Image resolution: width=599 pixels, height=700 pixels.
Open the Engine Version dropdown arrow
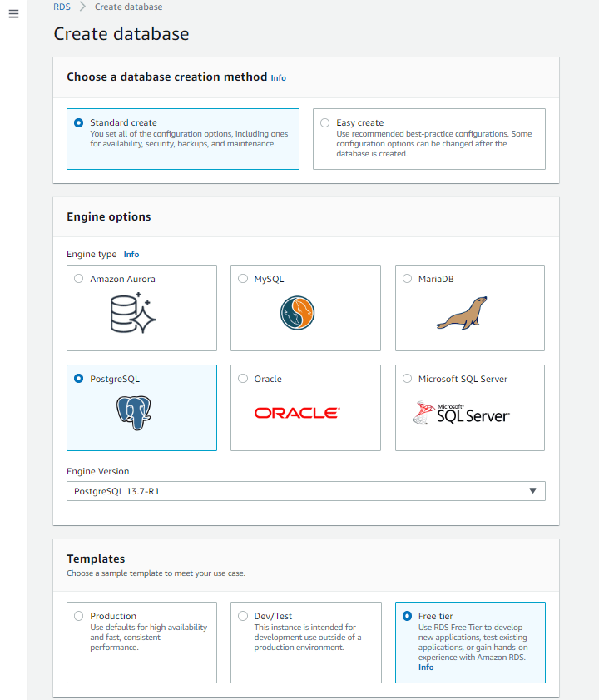coord(532,490)
